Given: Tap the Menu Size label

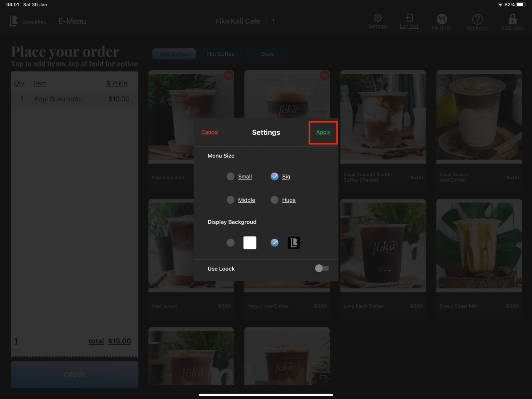Looking at the screenshot, I should click(221, 155).
